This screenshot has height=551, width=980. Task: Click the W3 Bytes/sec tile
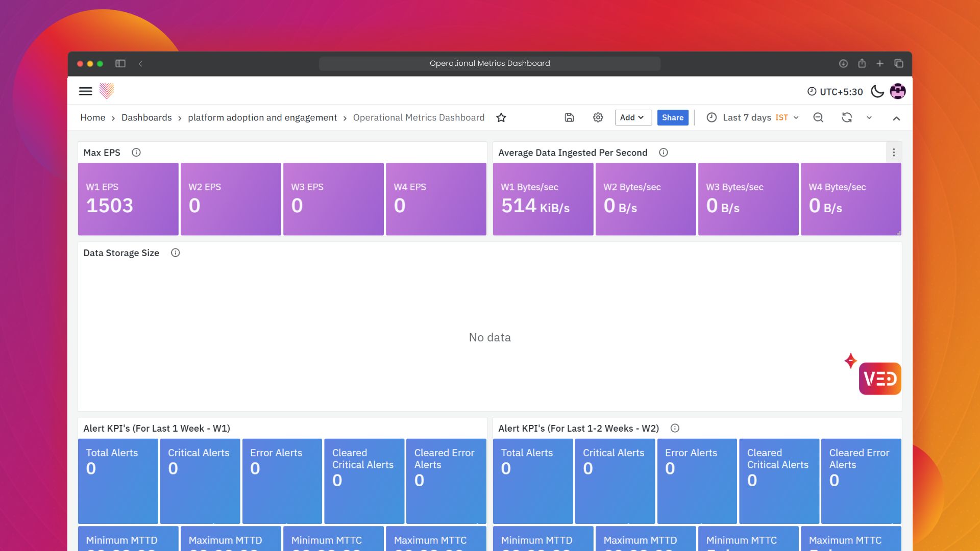tap(748, 199)
